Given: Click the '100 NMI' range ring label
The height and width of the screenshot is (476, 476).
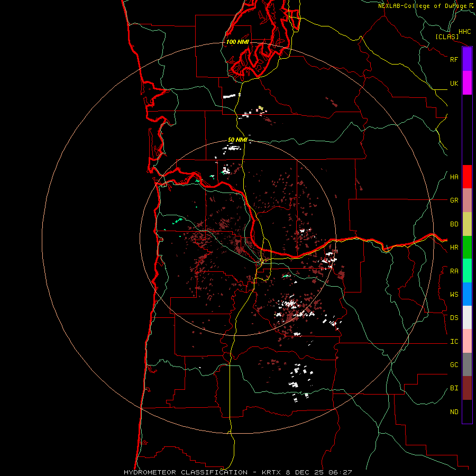Looking at the screenshot, I should [x=237, y=42].
